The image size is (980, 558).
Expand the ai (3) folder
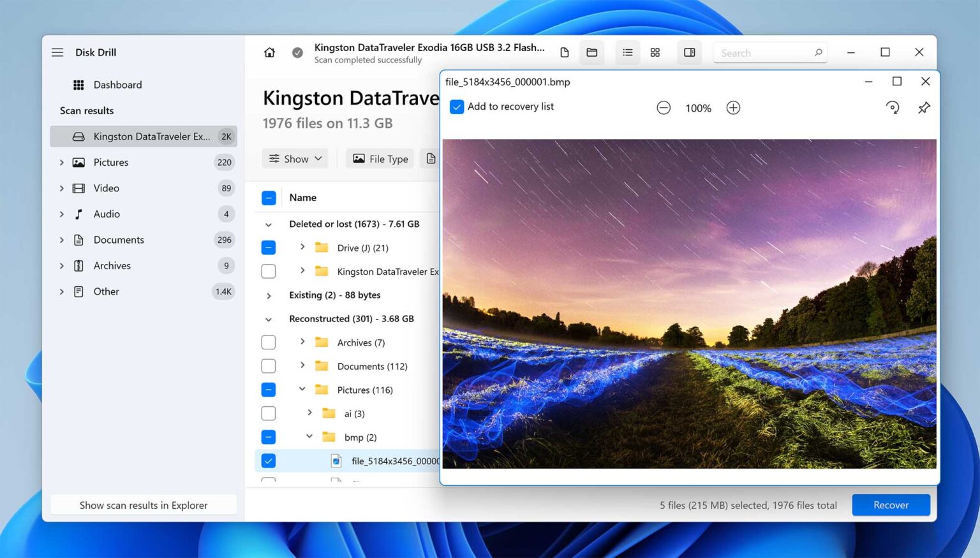(309, 413)
